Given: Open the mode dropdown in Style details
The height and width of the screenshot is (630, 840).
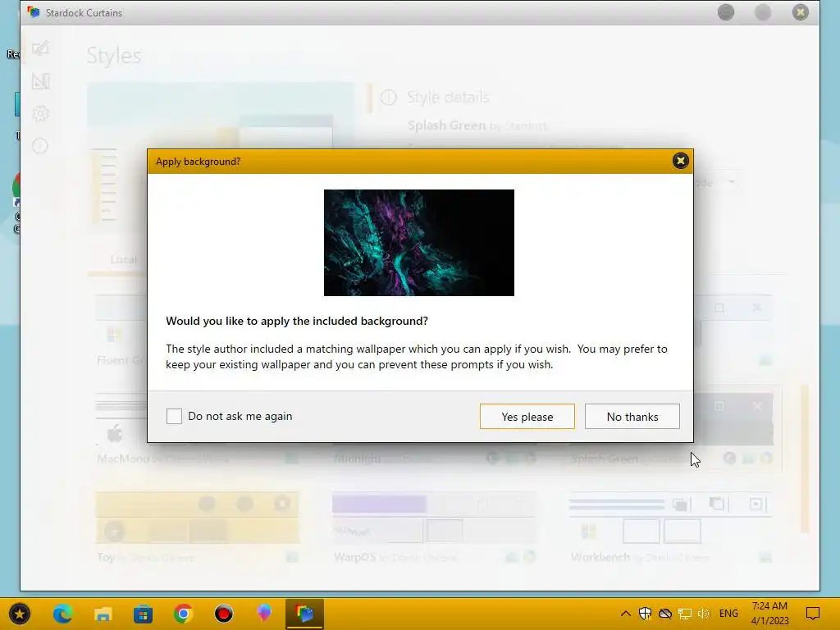Looking at the screenshot, I should coord(717,183).
